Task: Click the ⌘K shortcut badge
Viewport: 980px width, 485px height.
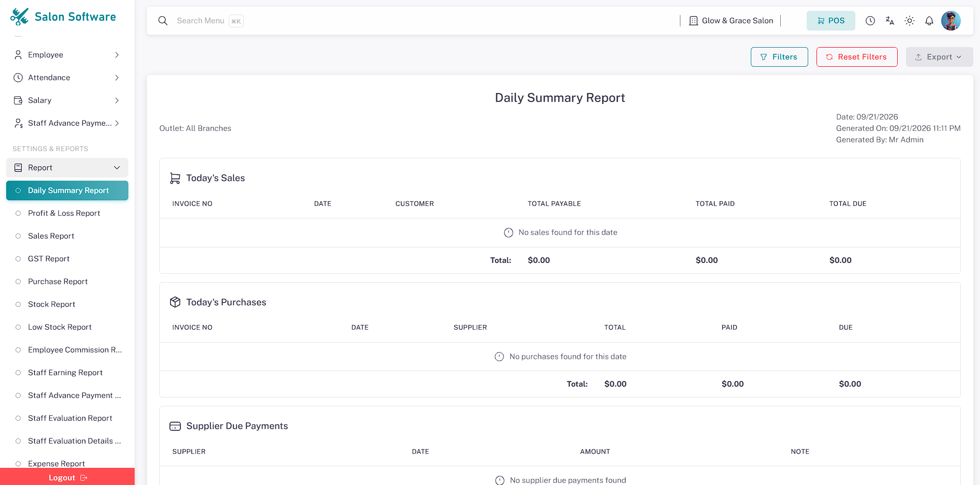Action: click(x=236, y=21)
